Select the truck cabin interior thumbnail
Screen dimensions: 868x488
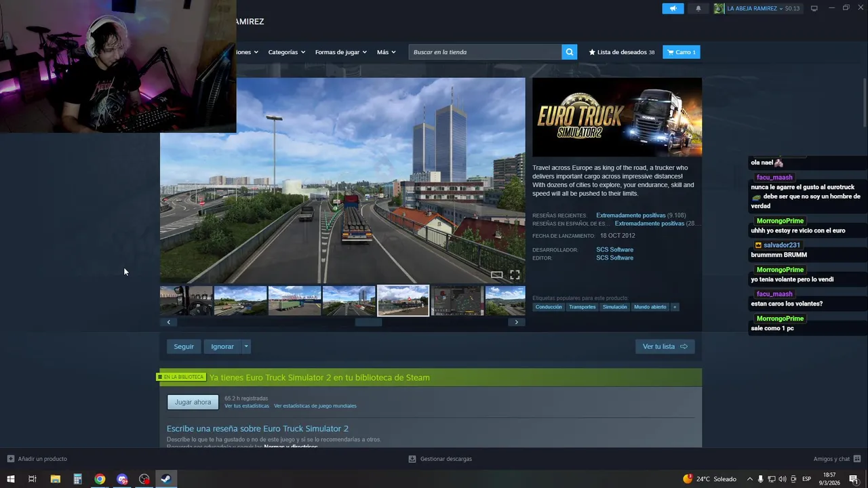(x=186, y=300)
